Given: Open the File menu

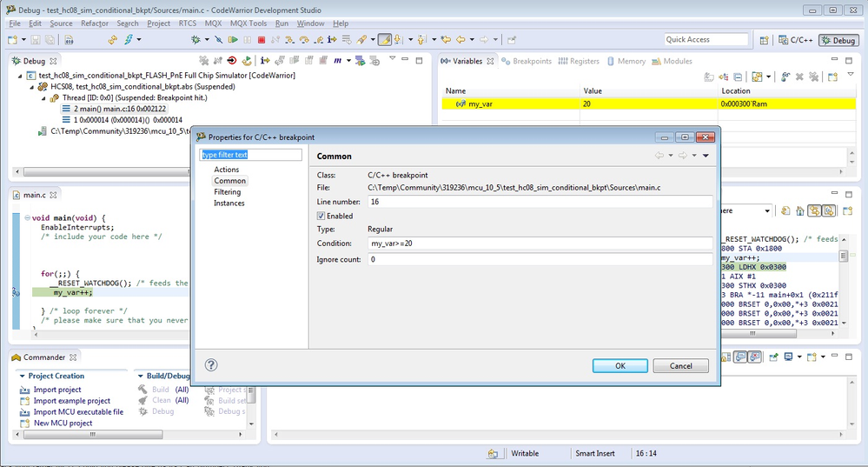Looking at the screenshot, I should coord(15,23).
